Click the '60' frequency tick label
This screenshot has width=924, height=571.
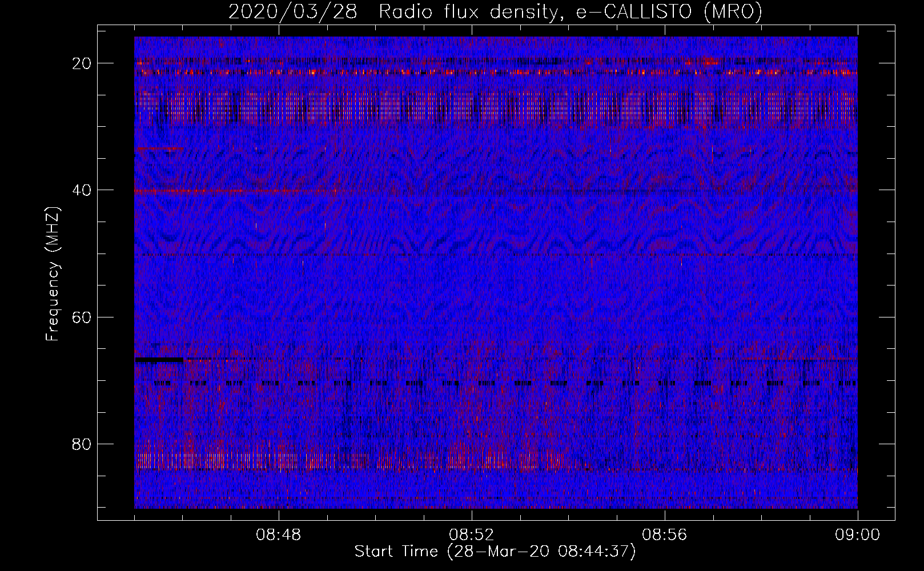click(x=82, y=317)
